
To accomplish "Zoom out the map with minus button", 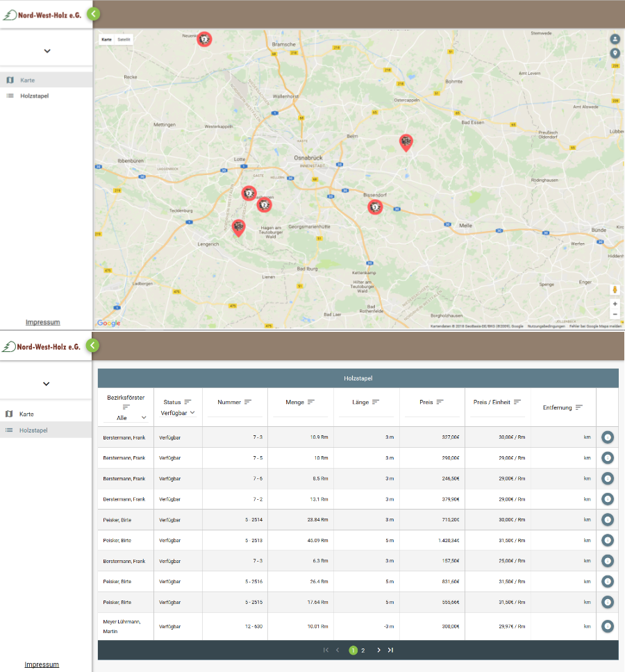I will [x=615, y=314].
